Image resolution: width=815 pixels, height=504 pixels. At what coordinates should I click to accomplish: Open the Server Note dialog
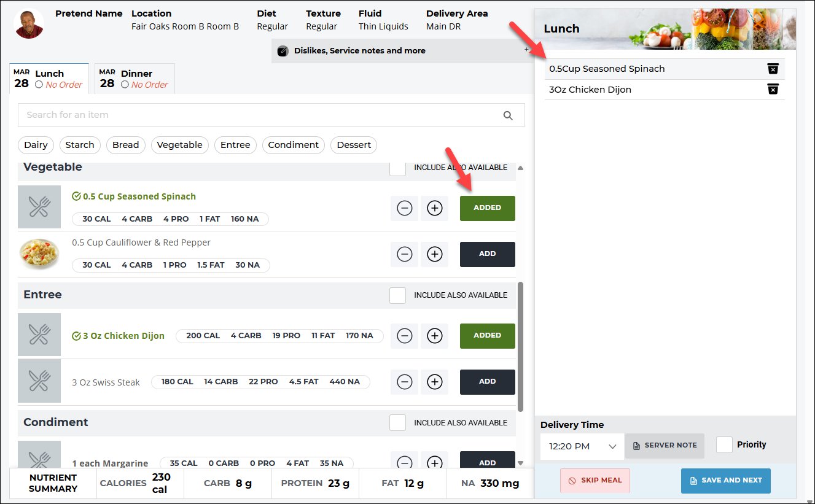tap(665, 446)
